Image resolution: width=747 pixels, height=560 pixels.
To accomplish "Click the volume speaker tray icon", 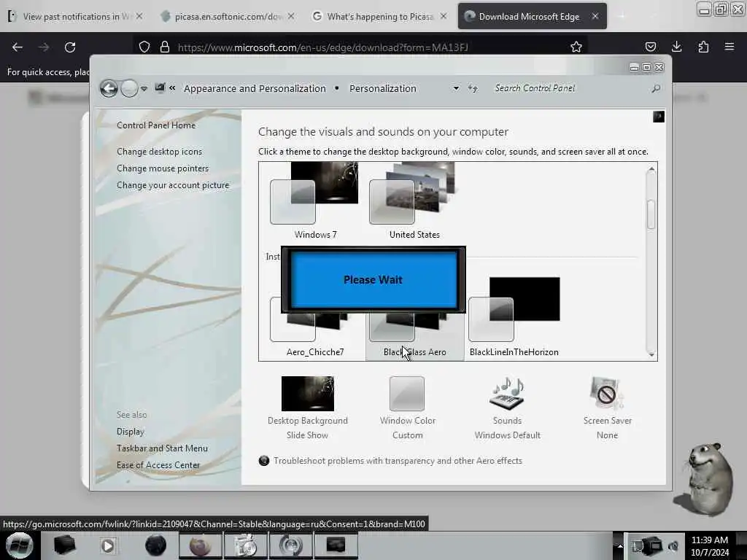I will pos(673,546).
